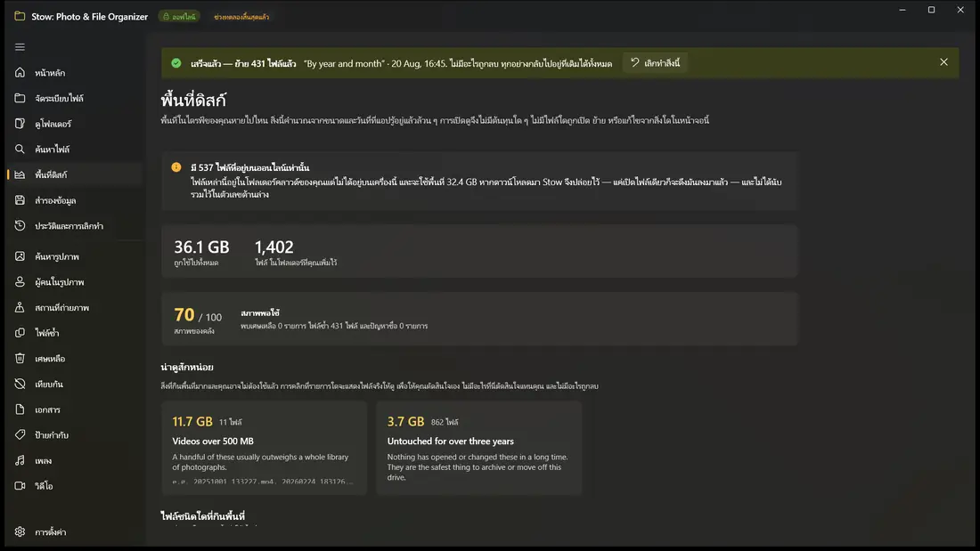
Task: Select the video section (วิดีโอ)
Action: tap(75, 485)
